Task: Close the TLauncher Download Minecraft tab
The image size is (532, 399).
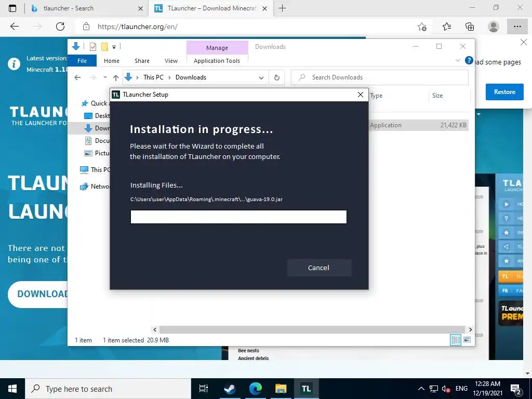Action: (x=264, y=9)
